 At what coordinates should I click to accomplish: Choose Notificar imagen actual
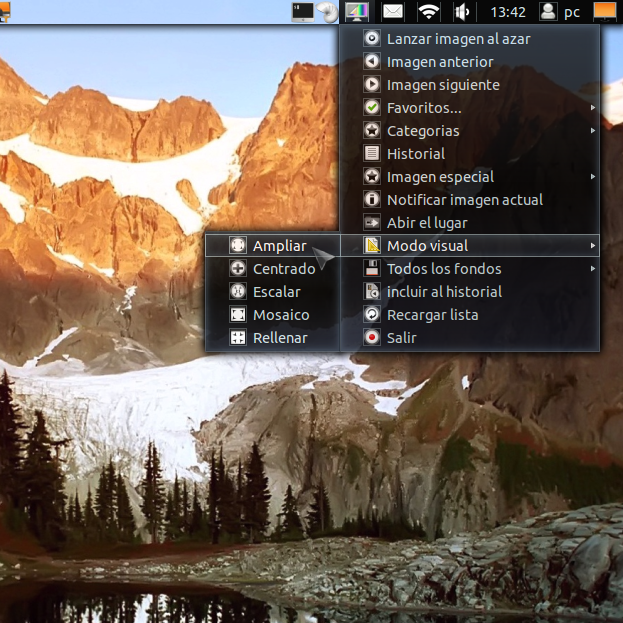(470, 199)
